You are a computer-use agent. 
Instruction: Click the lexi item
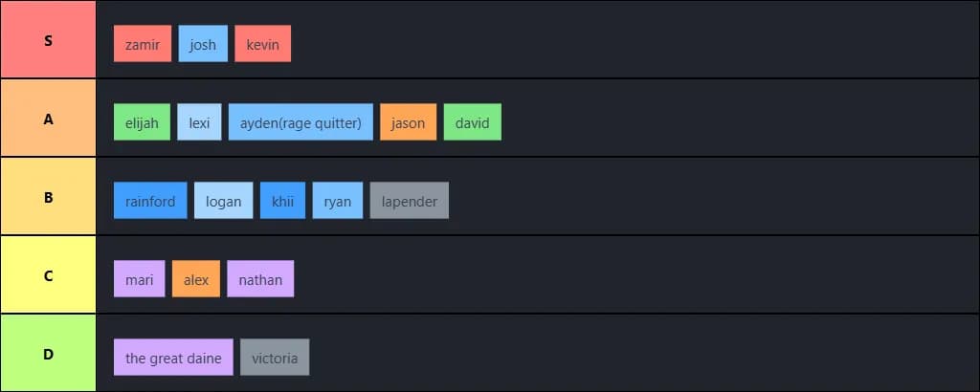coord(199,122)
